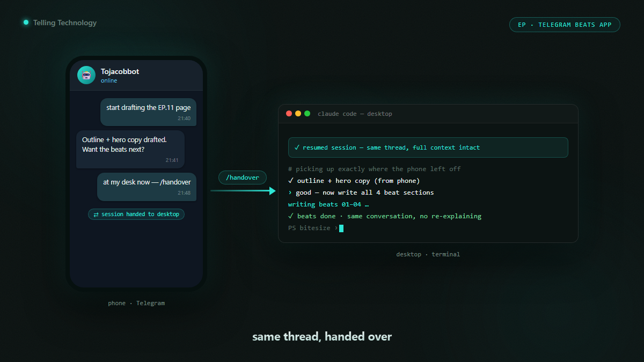The height and width of the screenshot is (362, 644).
Task: Click the 21:41 message timestamp
Action: tap(172, 160)
